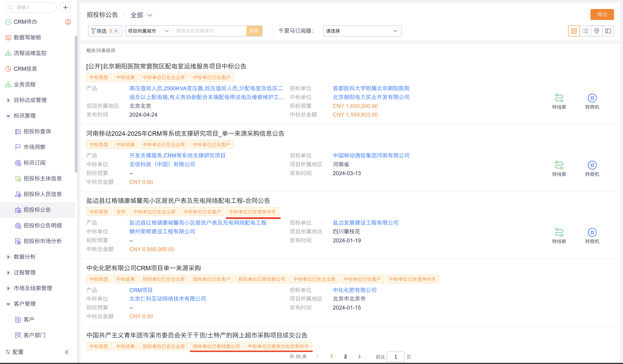Open 首都医科大学附属北京朝阳医院 link
The height and width of the screenshot is (364, 623).
[371, 88]
